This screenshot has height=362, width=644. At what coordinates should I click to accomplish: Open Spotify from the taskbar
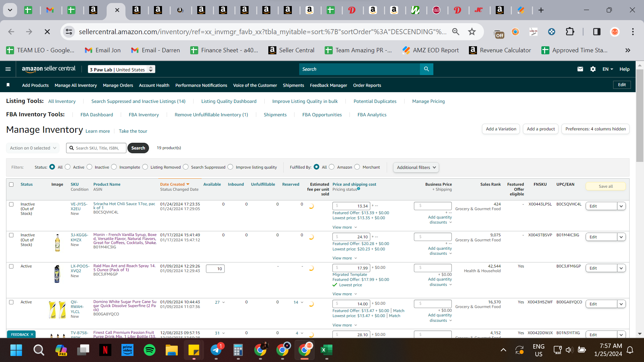click(x=150, y=350)
